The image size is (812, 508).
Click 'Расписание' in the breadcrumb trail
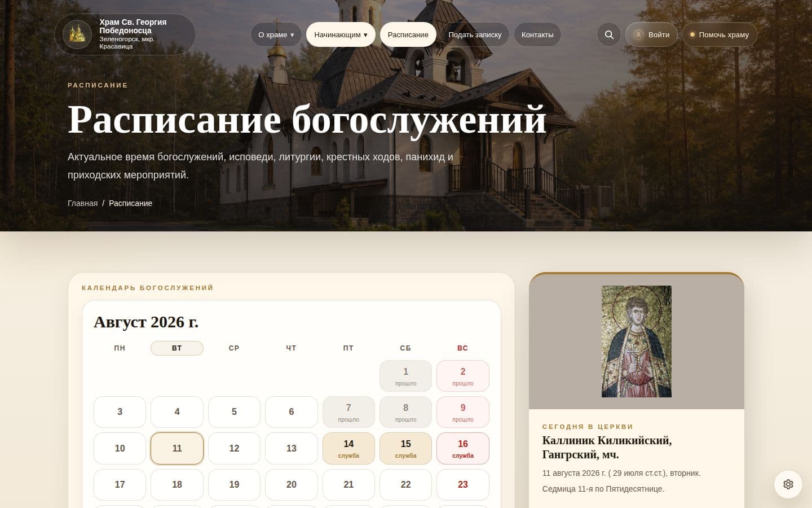tap(130, 203)
